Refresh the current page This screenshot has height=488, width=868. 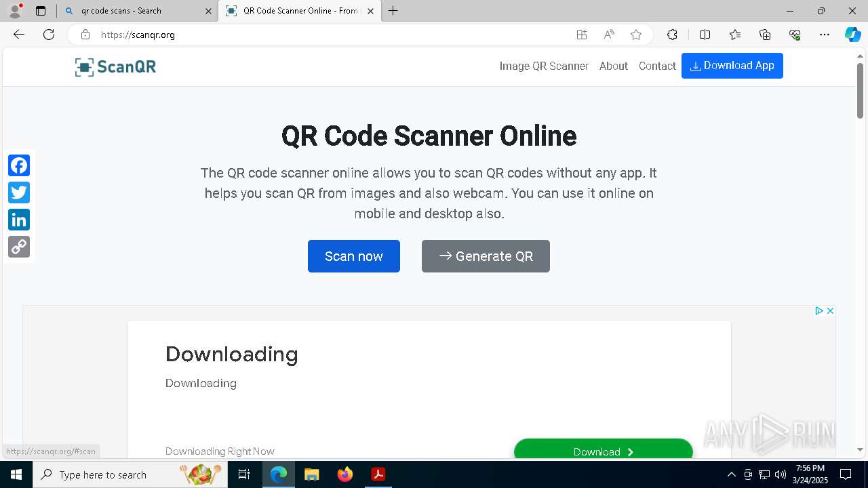pyautogui.click(x=49, y=35)
